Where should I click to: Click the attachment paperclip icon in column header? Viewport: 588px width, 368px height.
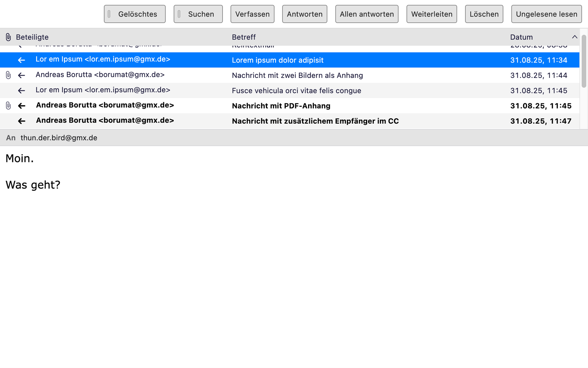tap(8, 37)
